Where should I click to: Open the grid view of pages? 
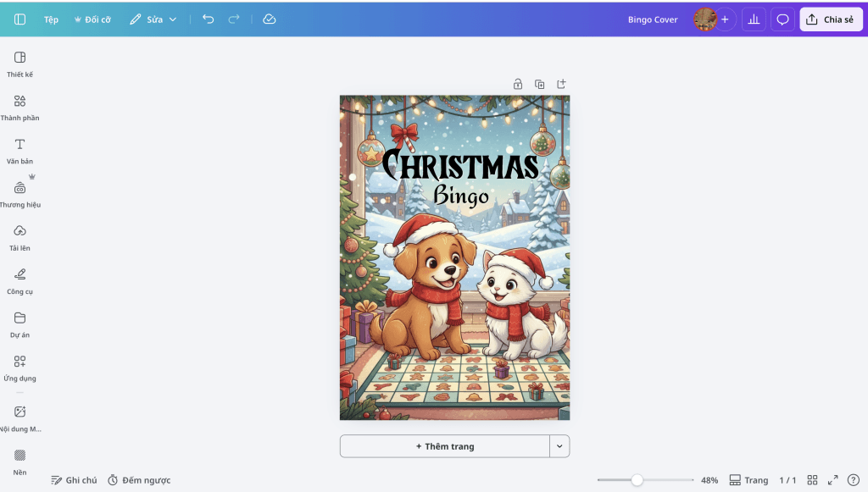[x=812, y=480]
